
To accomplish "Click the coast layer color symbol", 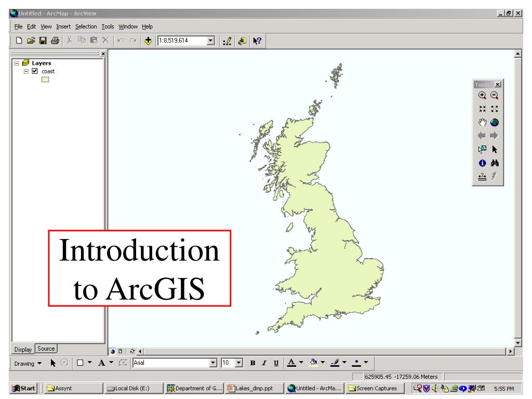I will (45, 79).
